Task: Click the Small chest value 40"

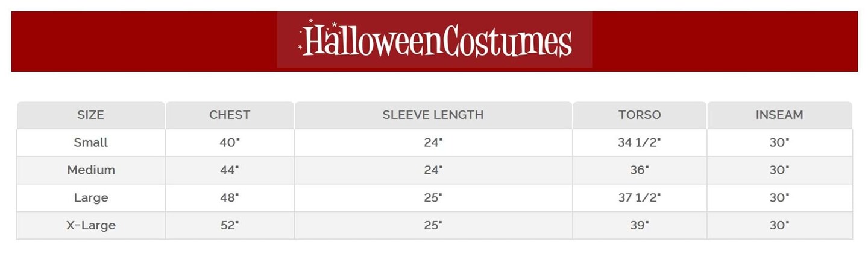Action: (230, 142)
